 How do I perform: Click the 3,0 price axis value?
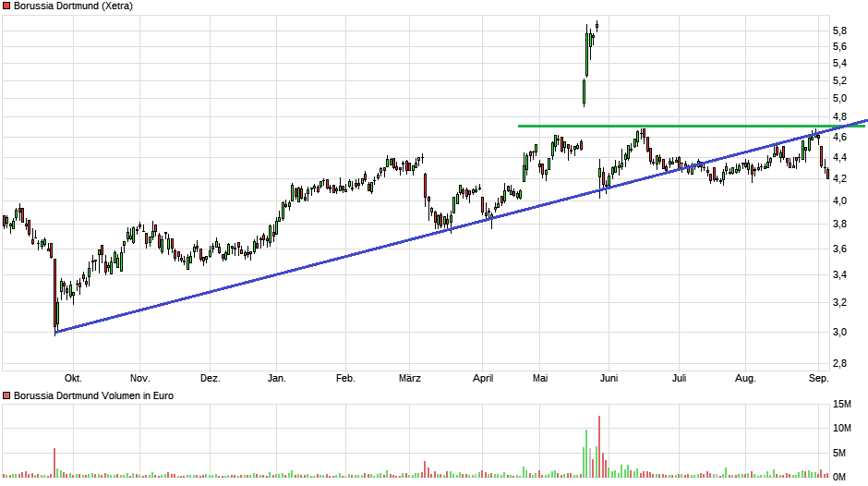tap(839, 332)
